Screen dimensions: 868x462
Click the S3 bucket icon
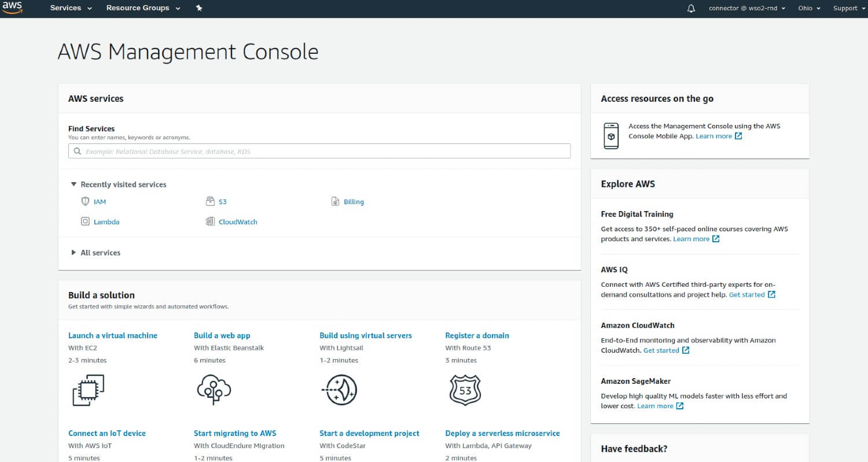point(210,202)
